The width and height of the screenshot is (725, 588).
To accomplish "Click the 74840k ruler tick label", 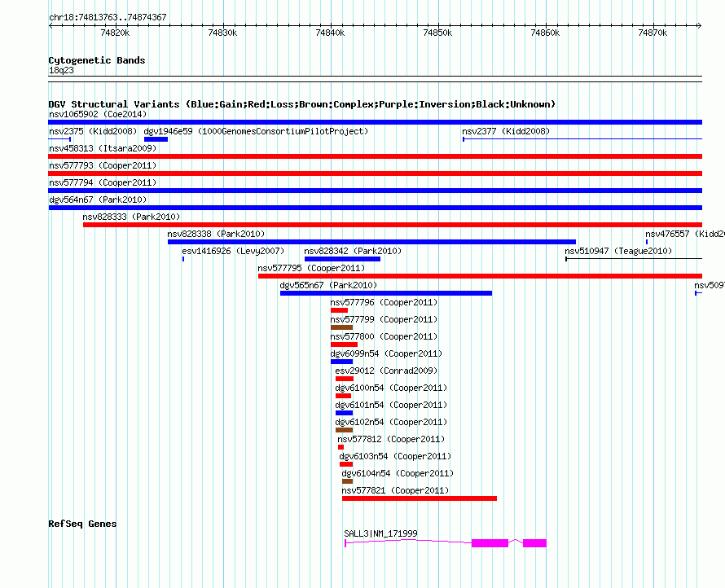I will click(330, 33).
